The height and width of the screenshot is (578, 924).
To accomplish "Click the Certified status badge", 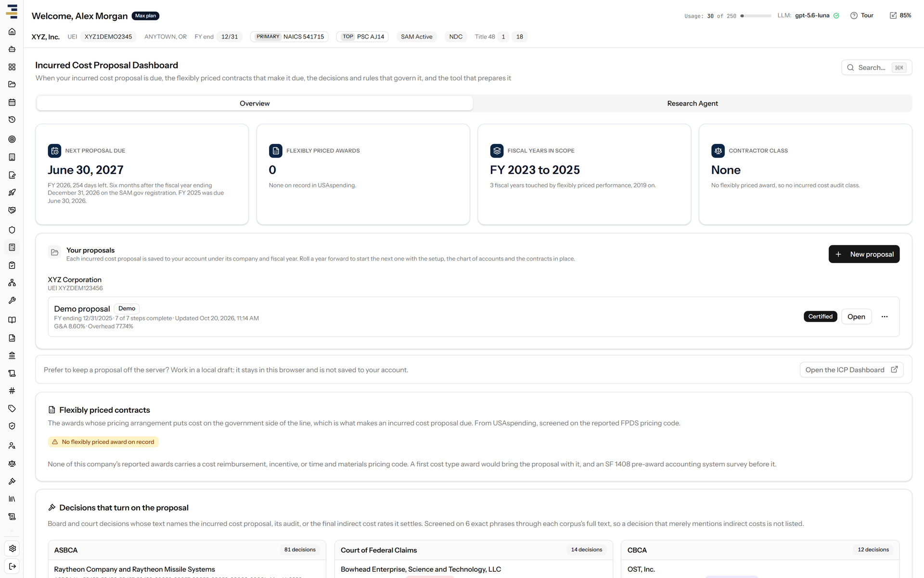I will pyautogui.click(x=820, y=316).
